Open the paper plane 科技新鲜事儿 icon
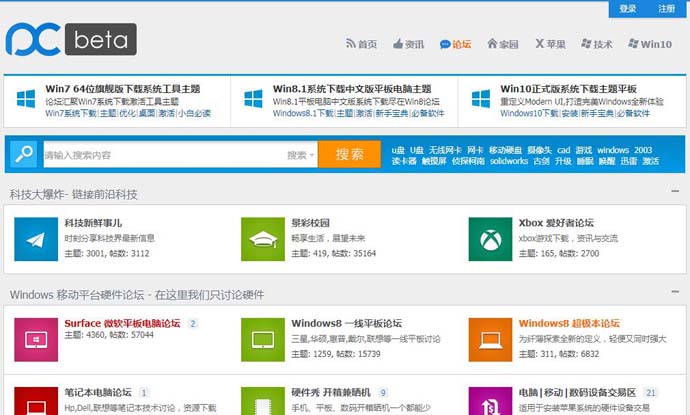 pos(36,239)
